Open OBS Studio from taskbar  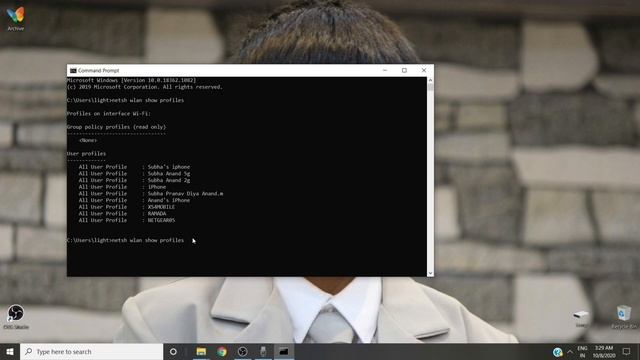click(242, 351)
